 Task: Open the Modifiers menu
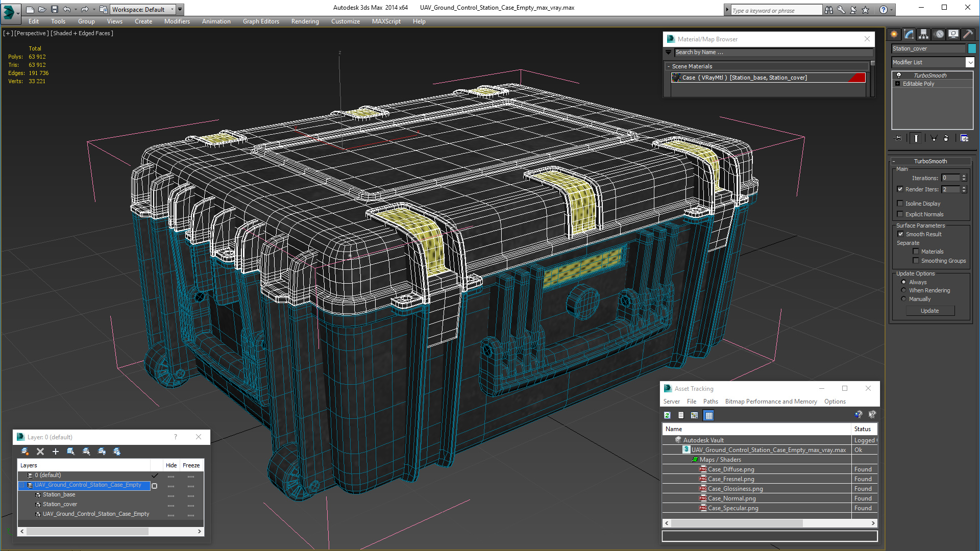pos(177,21)
